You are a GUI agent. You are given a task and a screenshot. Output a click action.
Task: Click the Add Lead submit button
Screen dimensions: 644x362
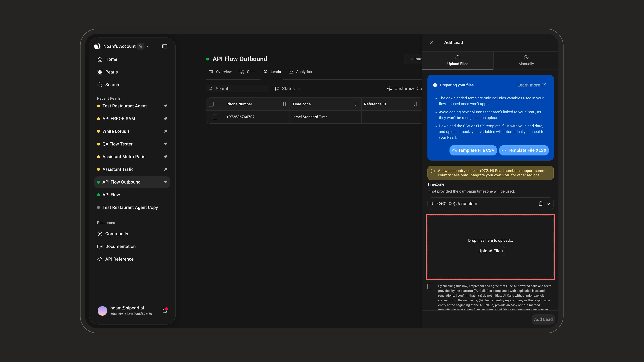543,320
